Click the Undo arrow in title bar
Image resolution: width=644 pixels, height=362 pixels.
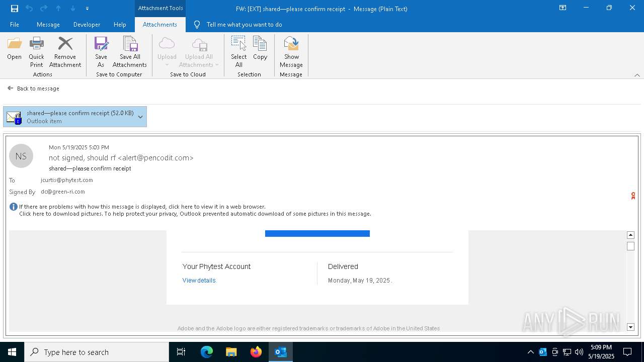pos(29,9)
